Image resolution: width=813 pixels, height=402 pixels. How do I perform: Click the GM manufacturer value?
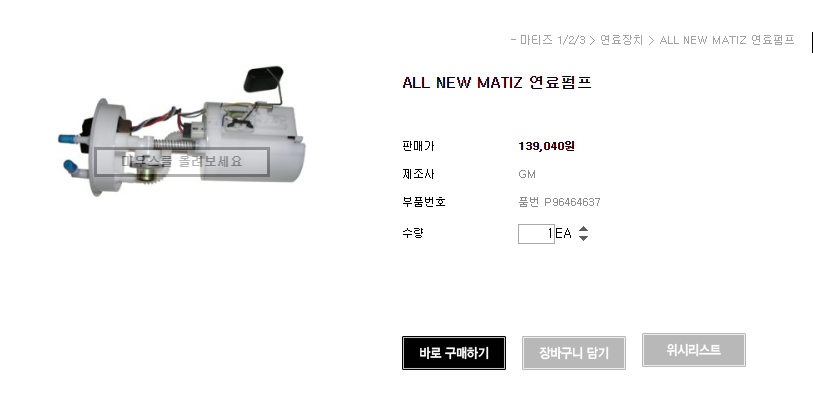[x=527, y=174]
